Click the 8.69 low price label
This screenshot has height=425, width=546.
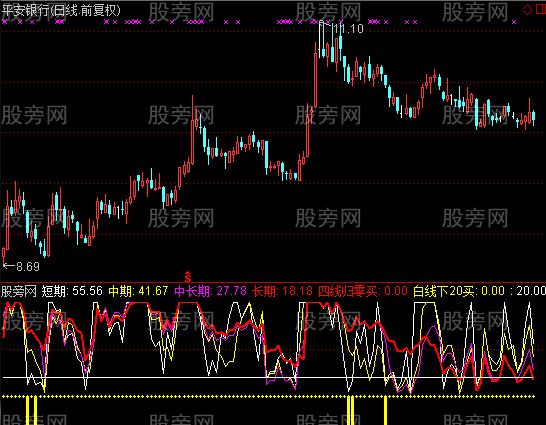coord(28,267)
